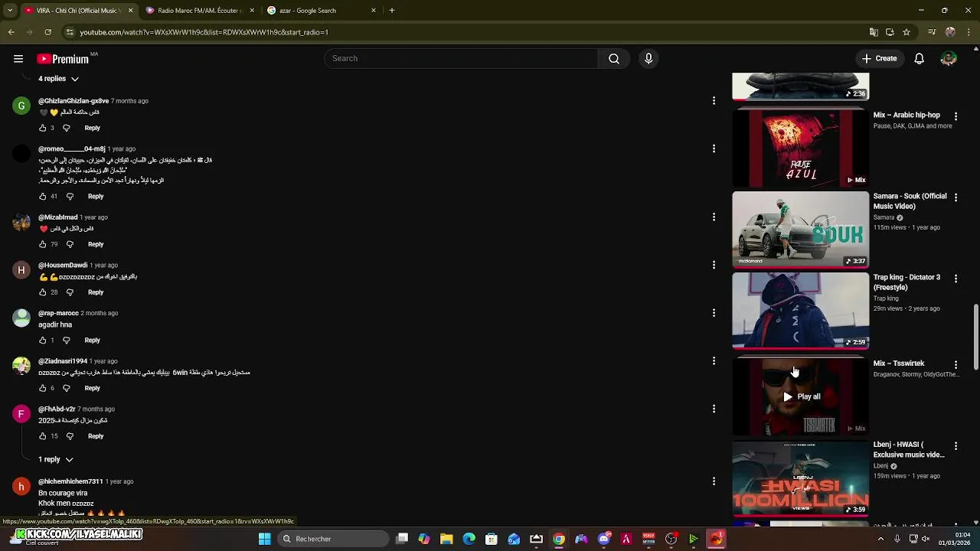Like the comment by @Ziadnasri1994
This screenshot has width=980, height=551.
(x=43, y=388)
